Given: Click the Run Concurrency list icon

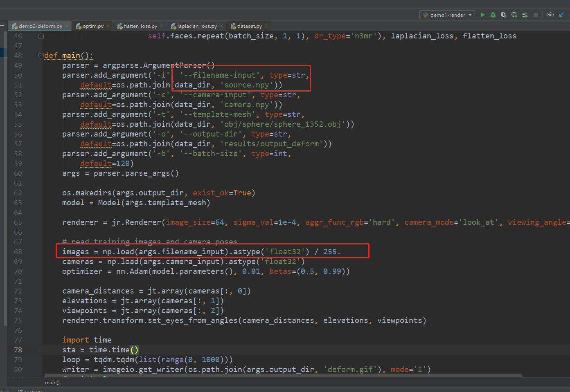Looking at the screenshot, I should tap(525, 15).
